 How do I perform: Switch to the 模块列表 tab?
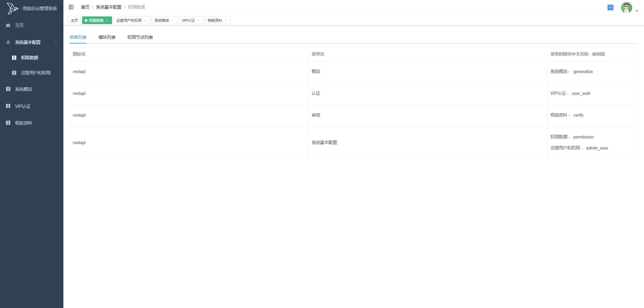(107, 37)
